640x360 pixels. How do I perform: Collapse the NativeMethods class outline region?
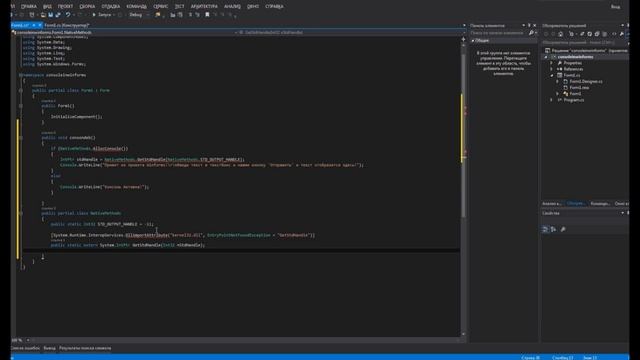point(21,213)
